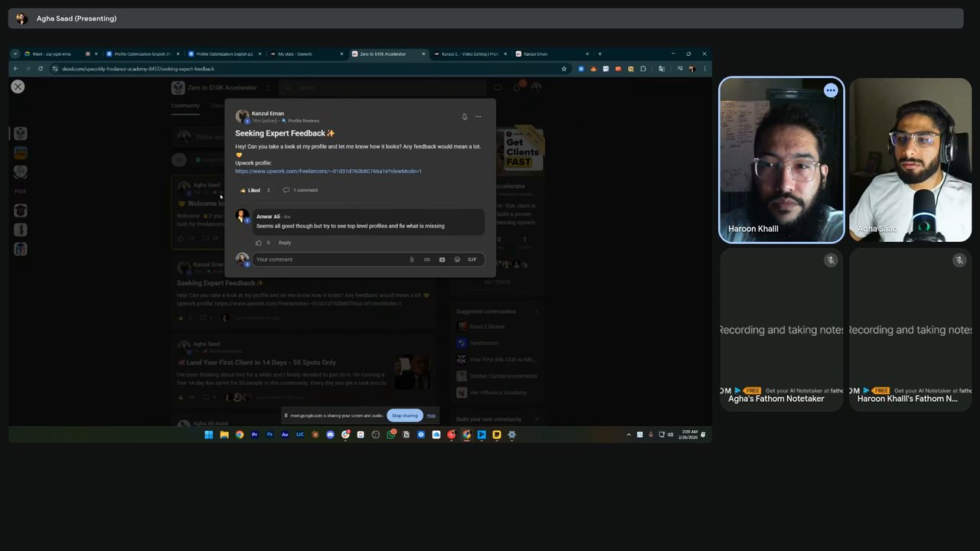This screenshot has width=980, height=551.
Task: Open the Chrome extensions puzzle icon
Action: point(642,69)
